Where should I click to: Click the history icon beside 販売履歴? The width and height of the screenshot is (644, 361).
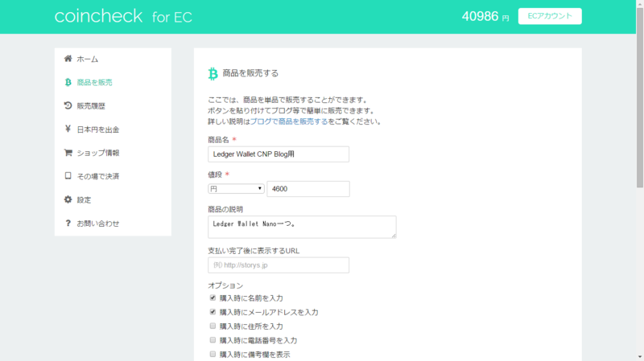[68, 105]
